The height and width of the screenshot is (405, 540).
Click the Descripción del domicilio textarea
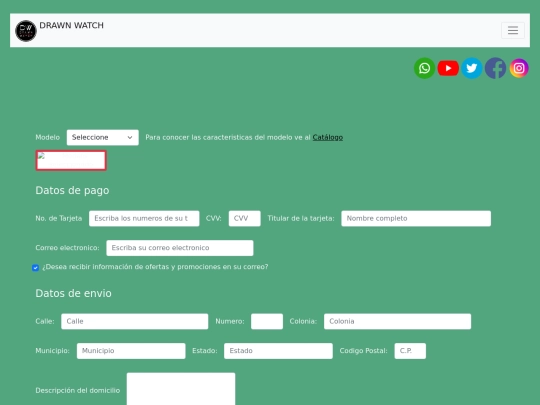point(181,389)
